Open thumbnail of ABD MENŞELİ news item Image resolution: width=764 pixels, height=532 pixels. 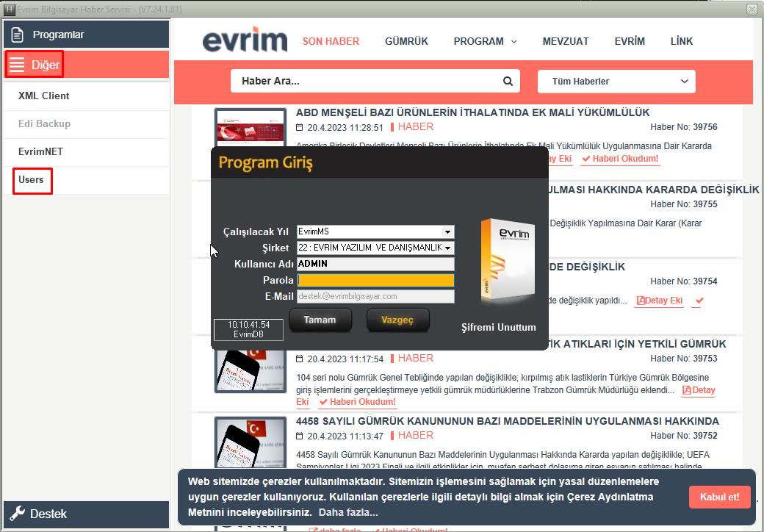[251, 128]
